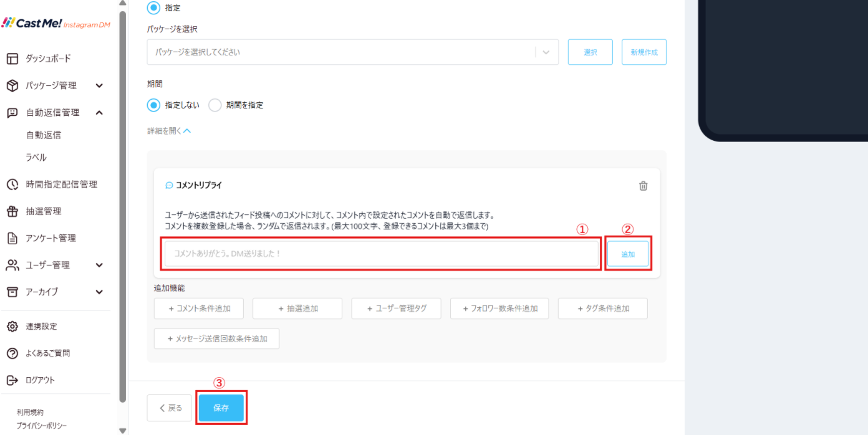Click + 抽選追加 button

click(297, 308)
